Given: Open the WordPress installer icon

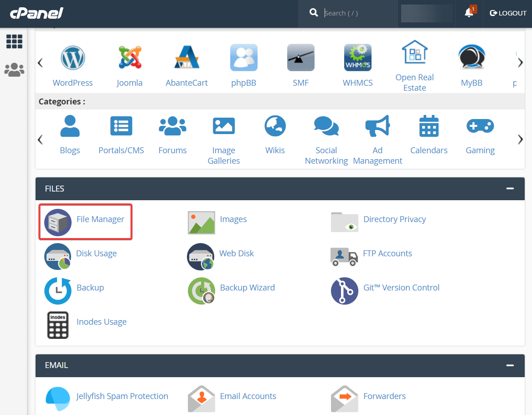Looking at the screenshot, I should coord(72,57).
